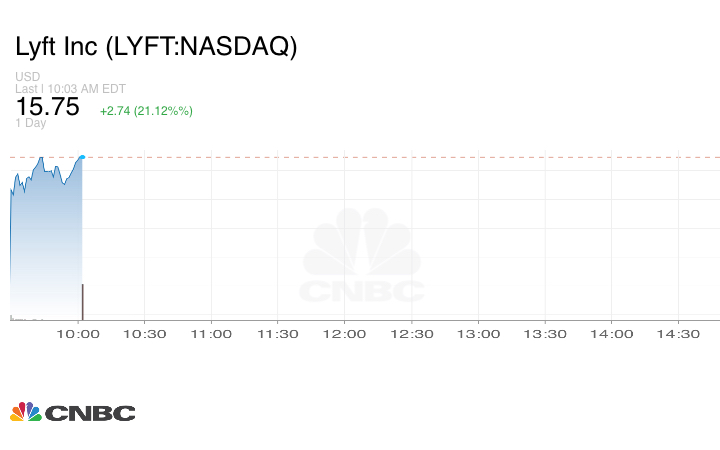Screen dimensions: 720x450
Task: Click the CNBC peacock logo at bottom left
Action: (x=72, y=412)
